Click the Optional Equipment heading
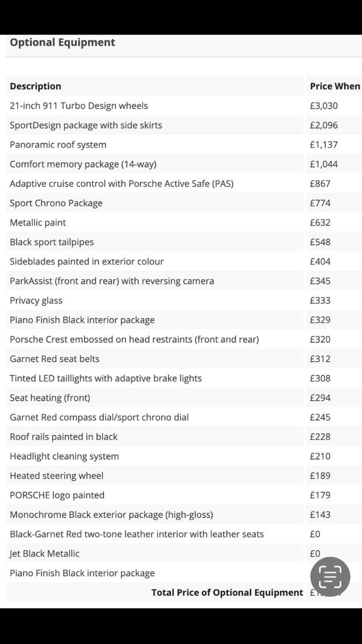Screen dimensions: 362x644 [62, 42]
